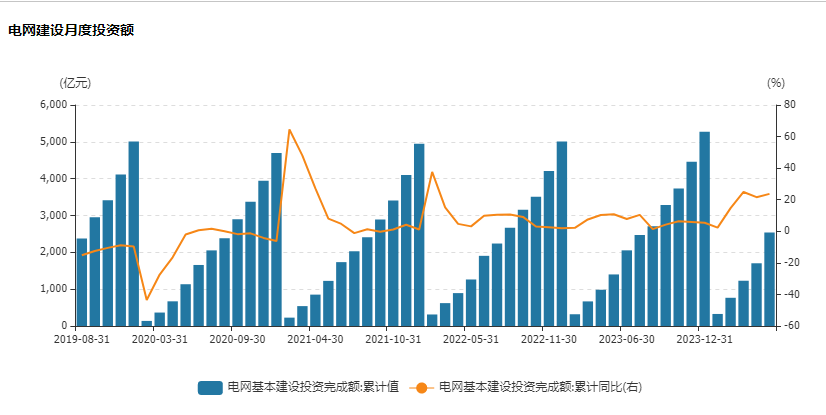Click the 2019-08-31 x-axis label
The width and height of the screenshot is (826, 415).
[81, 339]
